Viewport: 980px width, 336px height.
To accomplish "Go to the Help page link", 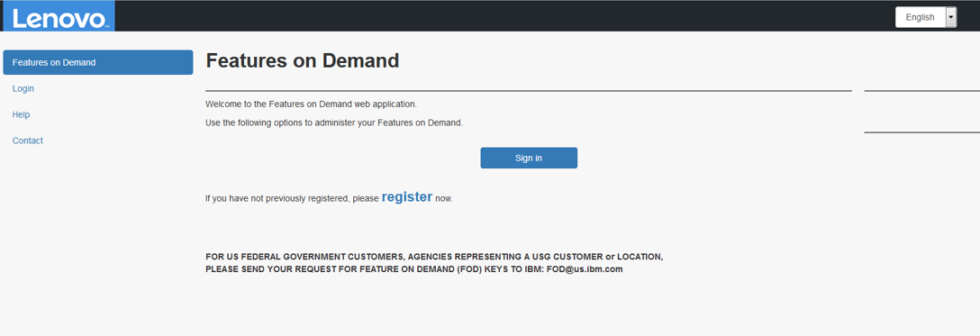I will tap(22, 115).
